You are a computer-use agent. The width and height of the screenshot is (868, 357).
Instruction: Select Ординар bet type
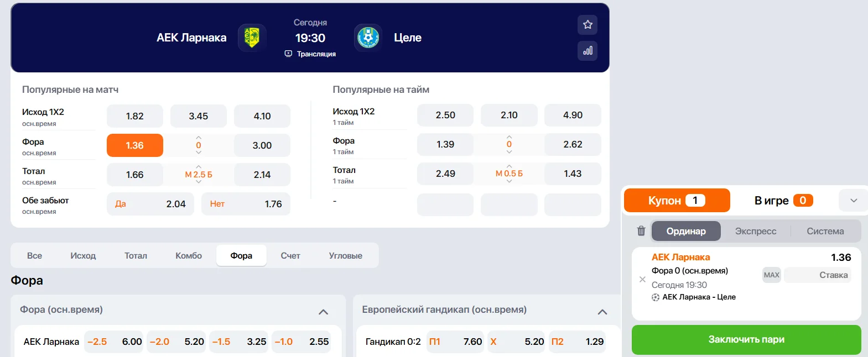686,231
